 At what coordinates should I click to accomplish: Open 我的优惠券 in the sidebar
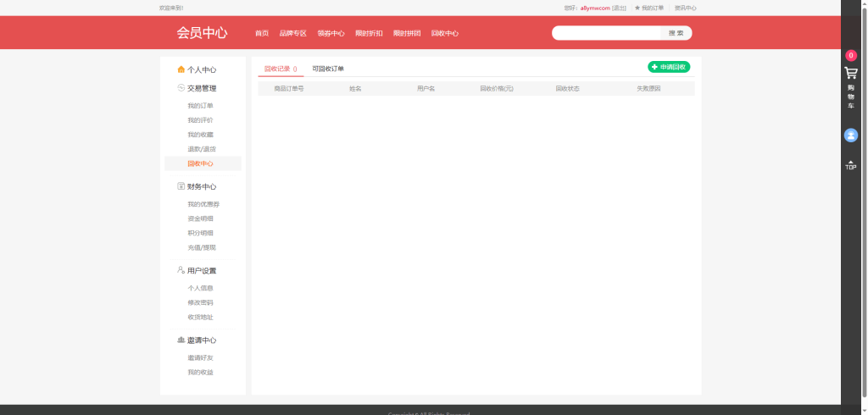coord(203,204)
